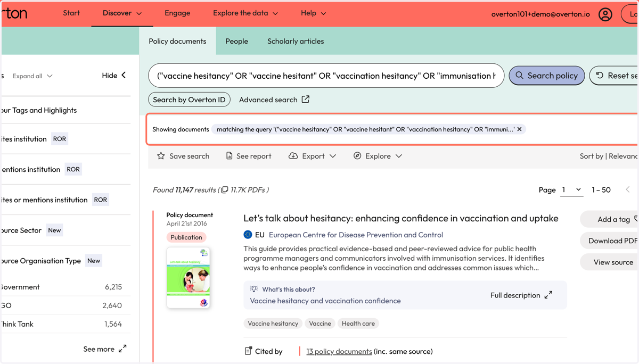Viewport: 639px width, 364px height.
Task: Open the Sort by Relevance dropdown
Action: point(609,156)
